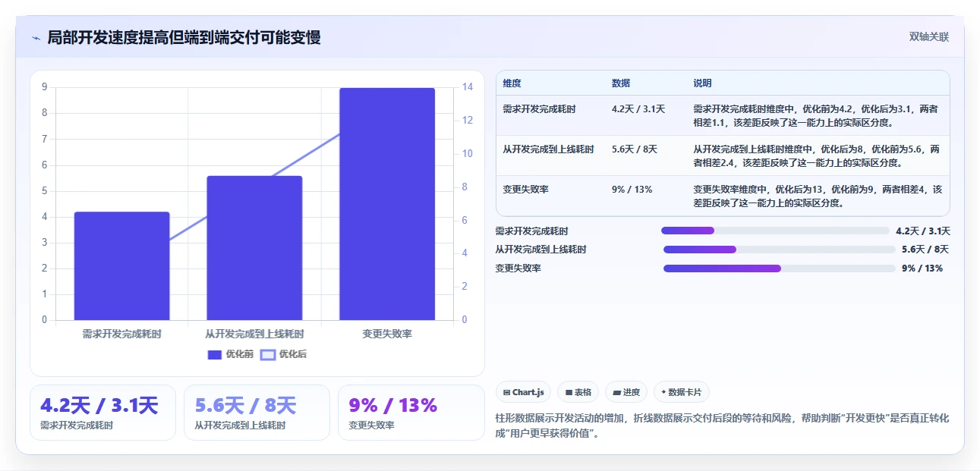Click the value 5.6天 / 8天 beside the progress bar
This screenshot has height=471, width=980.
[x=925, y=250]
